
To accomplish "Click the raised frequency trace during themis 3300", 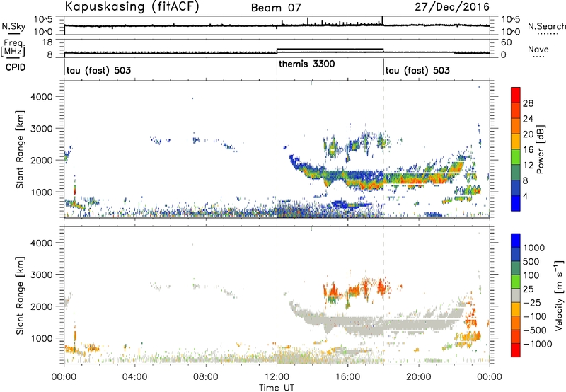I will (330, 49).
